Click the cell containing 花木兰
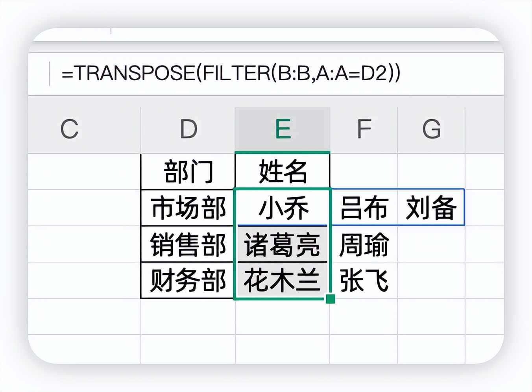The image size is (532, 392). 283,281
